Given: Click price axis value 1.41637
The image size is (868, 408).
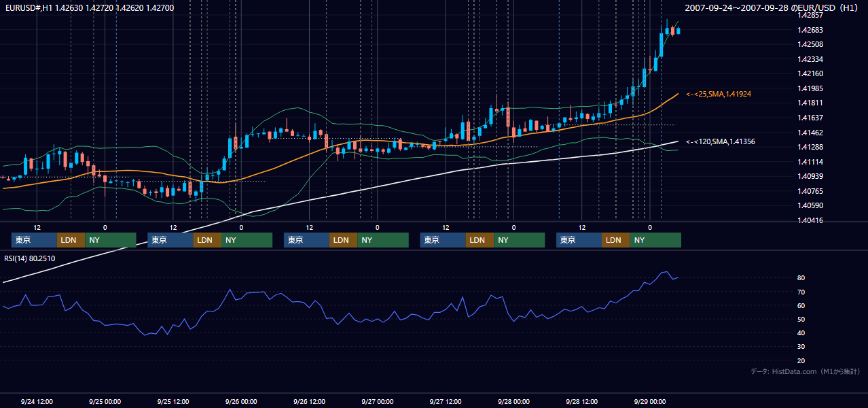Looking at the screenshot, I should [x=810, y=118].
